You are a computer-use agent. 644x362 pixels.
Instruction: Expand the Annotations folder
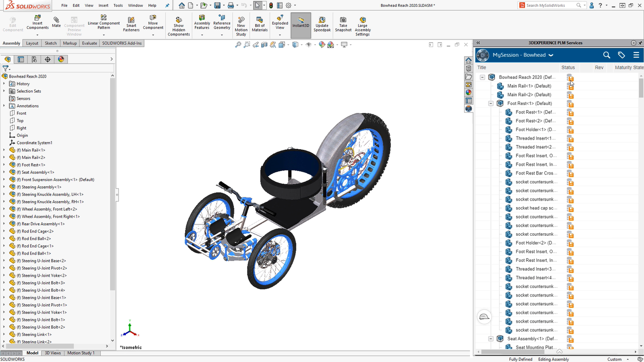tap(4, 106)
